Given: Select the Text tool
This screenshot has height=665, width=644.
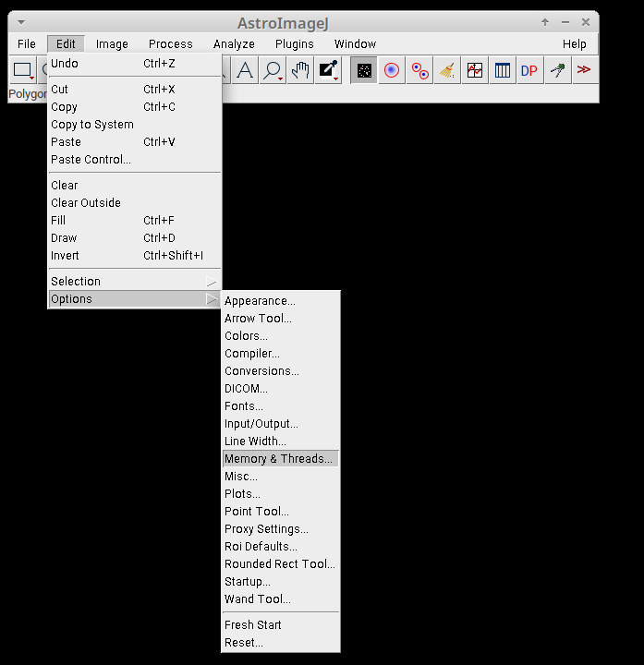Looking at the screenshot, I should pos(245,70).
